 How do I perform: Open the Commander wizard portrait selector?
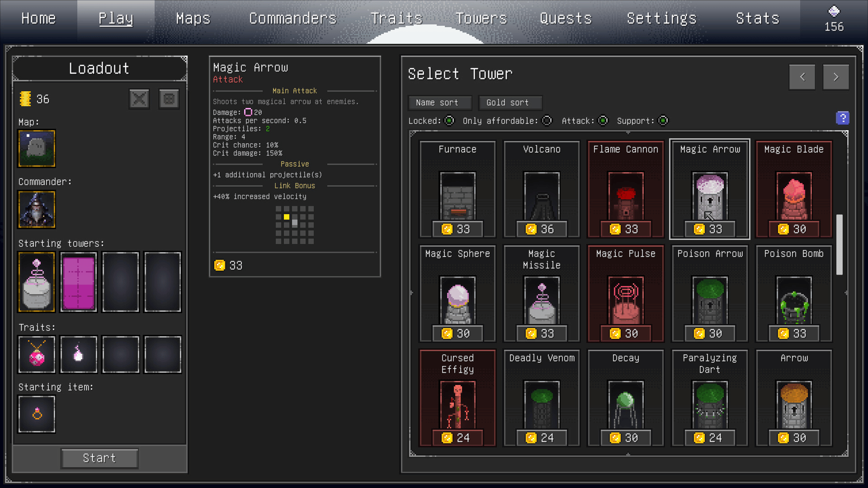pos(37,209)
